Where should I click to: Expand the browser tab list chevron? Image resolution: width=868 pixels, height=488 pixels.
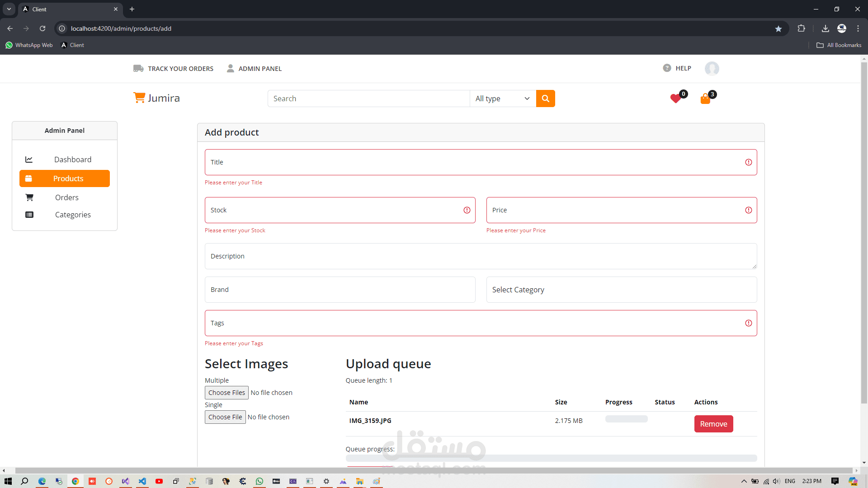[x=9, y=9]
